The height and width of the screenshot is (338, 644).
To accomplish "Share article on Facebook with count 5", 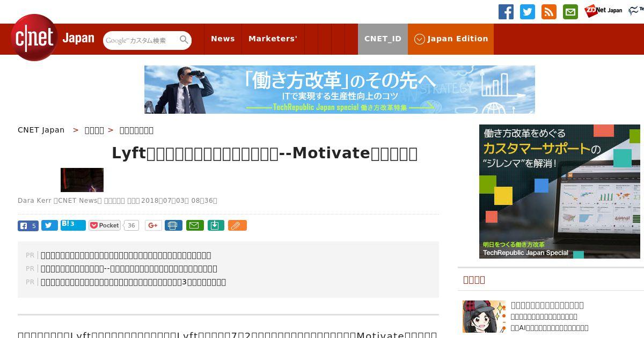I will tap(28, 226).
